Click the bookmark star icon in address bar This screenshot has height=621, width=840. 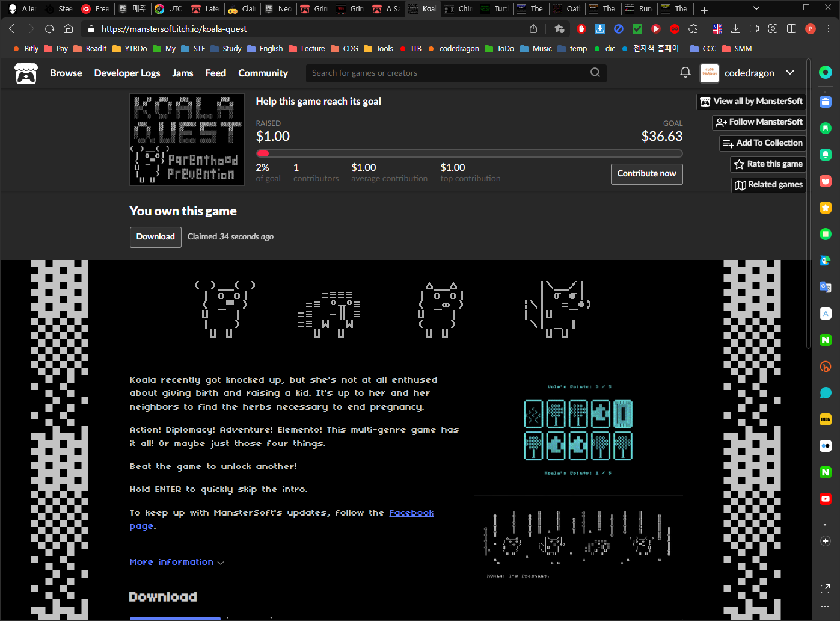pos(559,29)
